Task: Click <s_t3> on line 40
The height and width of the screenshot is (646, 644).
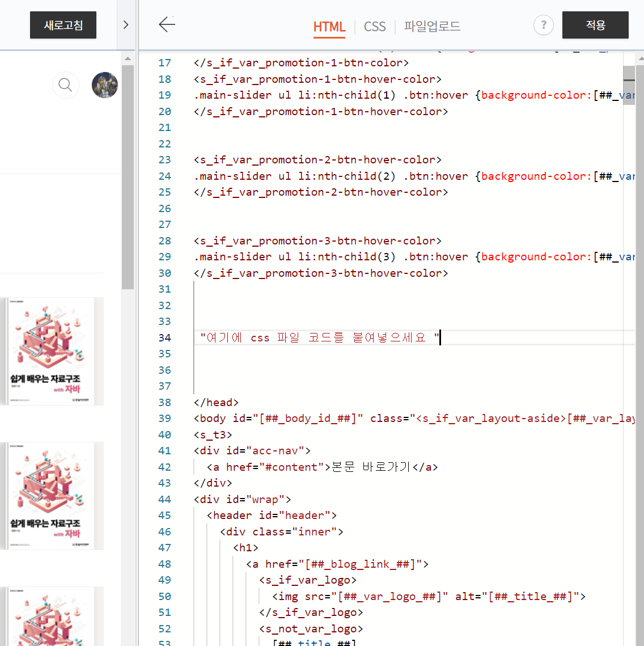Action: [x=213, y=434]
